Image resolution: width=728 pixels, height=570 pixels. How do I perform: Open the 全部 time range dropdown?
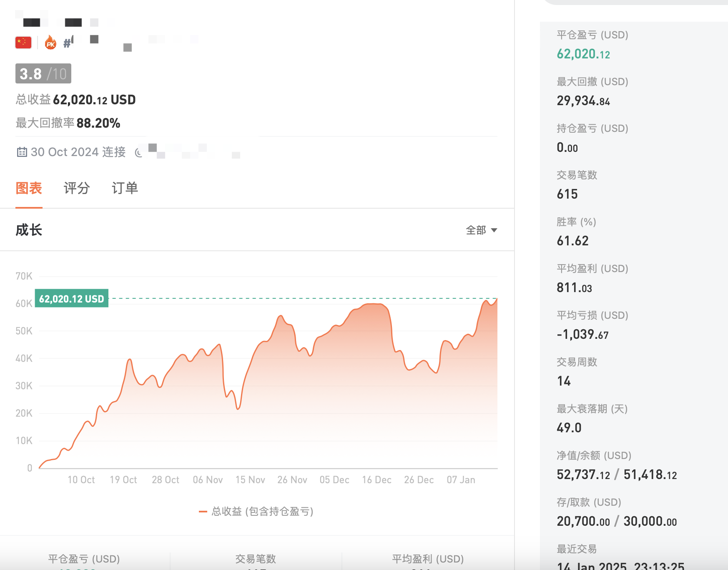click(482, 230)
